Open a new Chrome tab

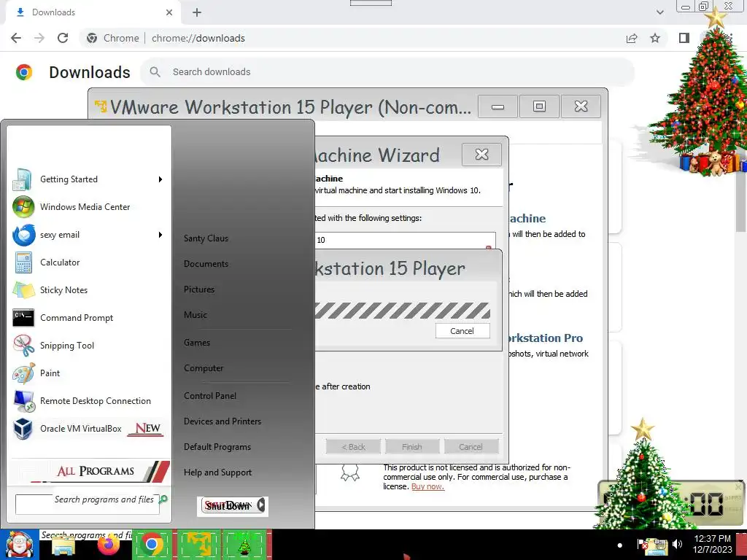point(197,12)
